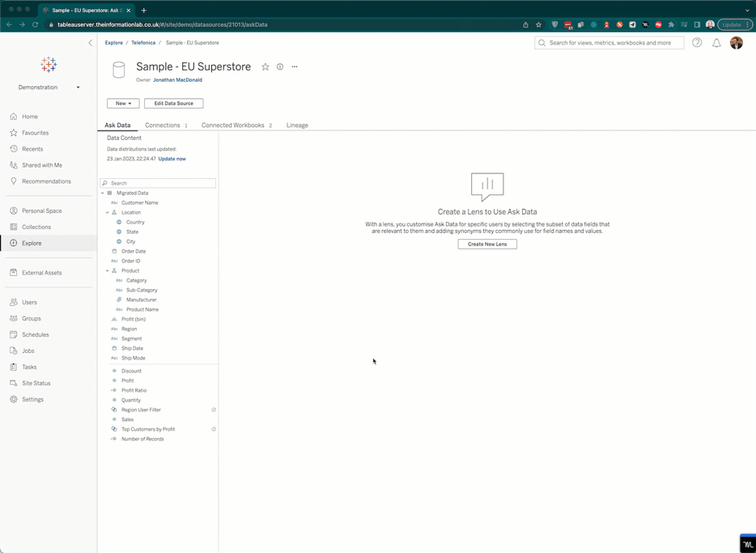Select the Ship Mode field

tap(133, 358)
